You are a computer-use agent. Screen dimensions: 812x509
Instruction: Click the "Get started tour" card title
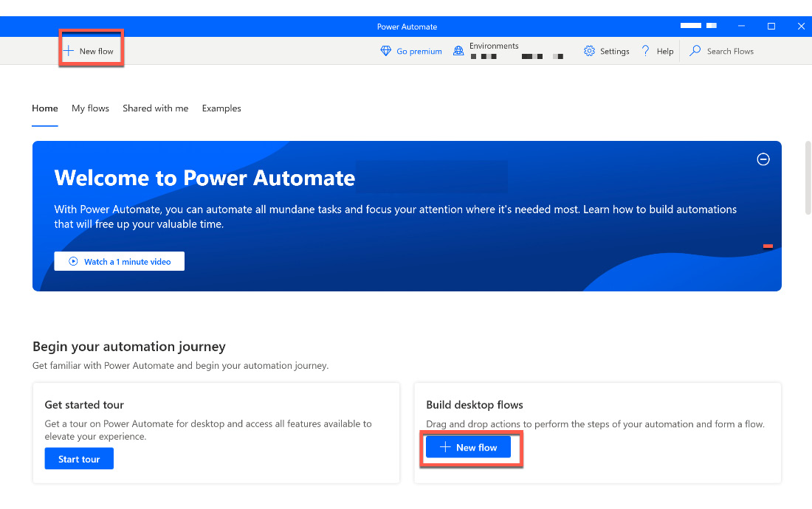[84, 404]
